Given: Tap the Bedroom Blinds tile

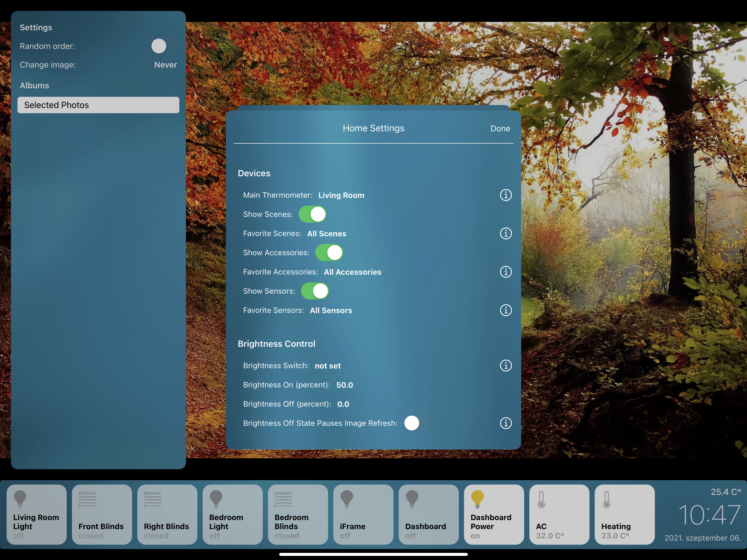Looking at the screenshot, I should pyautogui.click(x=298, y=514).
